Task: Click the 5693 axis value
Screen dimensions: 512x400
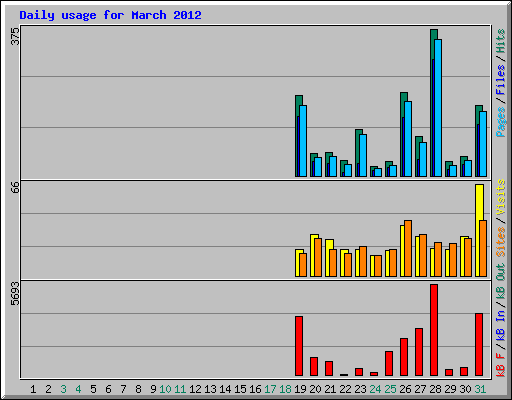Action: [15, 294]
